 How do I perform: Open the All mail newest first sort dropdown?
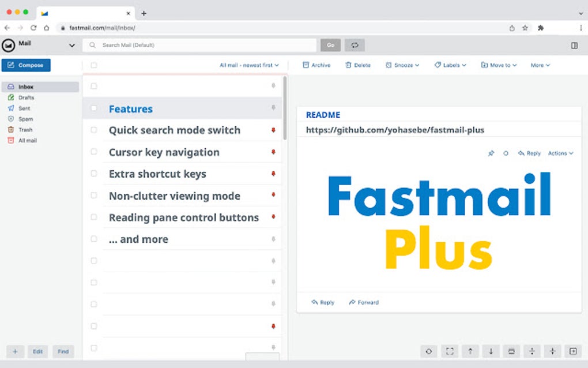(249, 65)
